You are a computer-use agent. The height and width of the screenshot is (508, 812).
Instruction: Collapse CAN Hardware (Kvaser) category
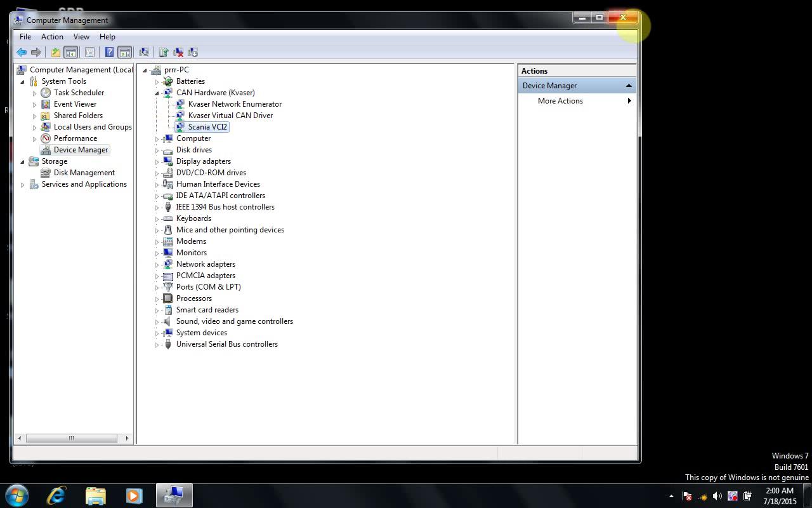157,93
